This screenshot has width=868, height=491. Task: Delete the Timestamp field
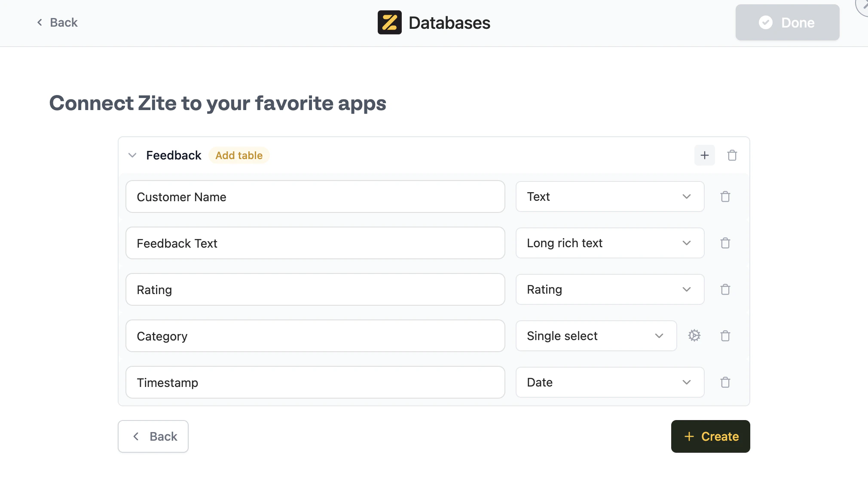725,382
